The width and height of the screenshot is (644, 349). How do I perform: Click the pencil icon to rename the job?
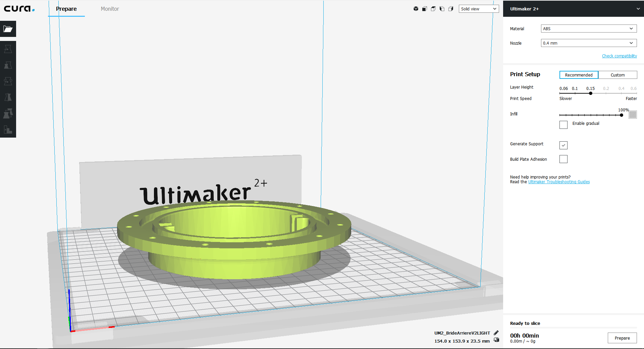(x=496, y=333)
